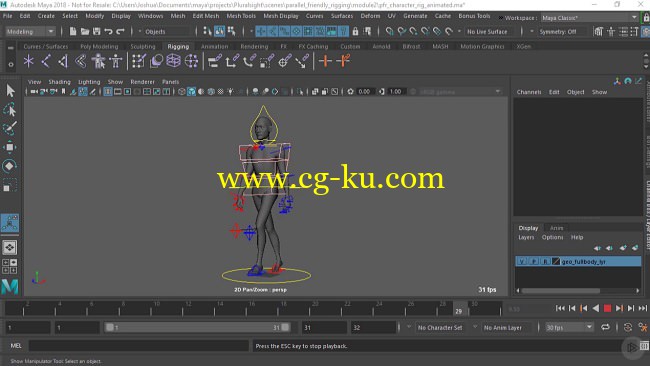650x366 pixels.
Task: Click the playback end time field 31
Action: point(324,327)
